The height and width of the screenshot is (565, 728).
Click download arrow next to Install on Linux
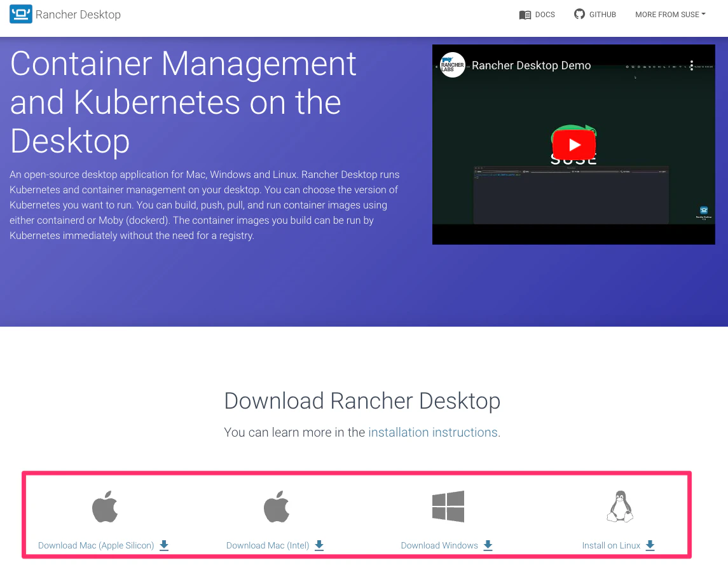click(x=650, y=545)
